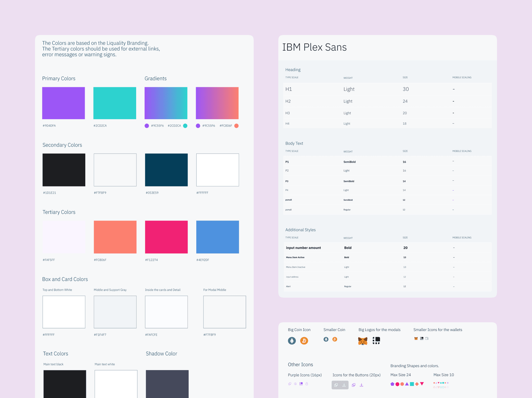Screen dimensions: 532x398
Task: Click the big Ledger logo for modals
Action: [x=376, y=340]
